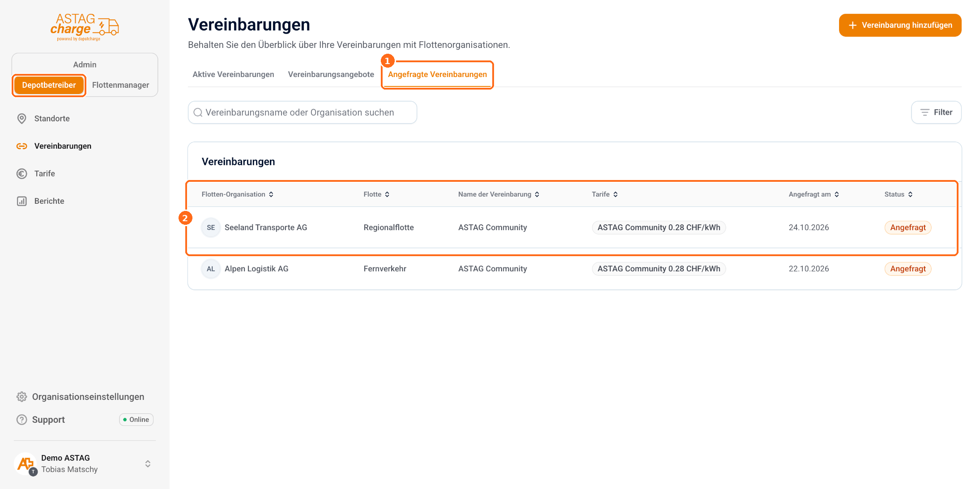Screen dimensions: 980x489
Task: Click the Angefragt am column header
Action: (810, 194)
